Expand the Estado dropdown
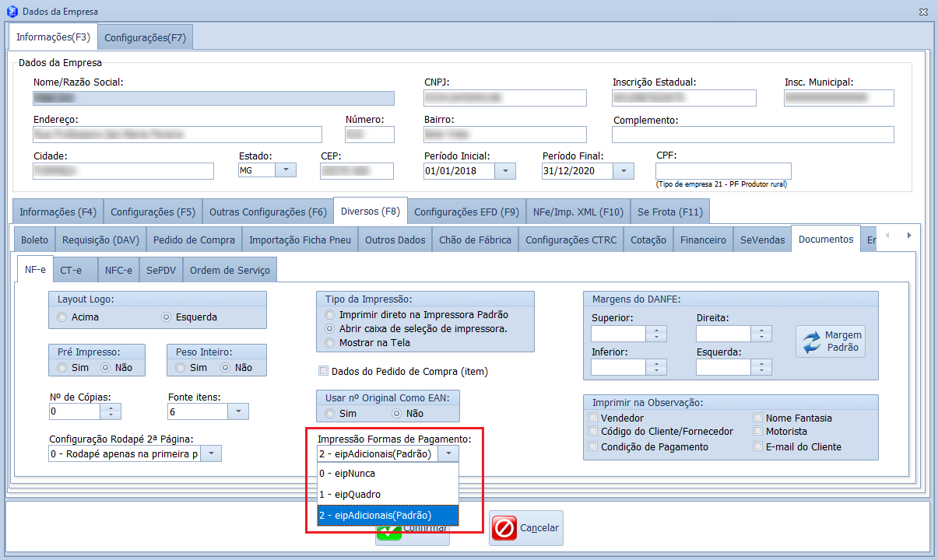The height and width of the screenshot is (560, 938). point(286,171)
